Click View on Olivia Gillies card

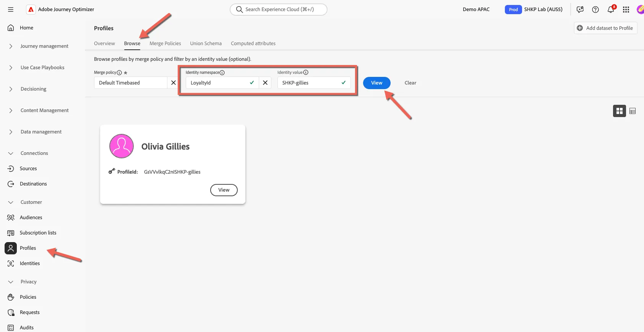click(x=224, y=190)
